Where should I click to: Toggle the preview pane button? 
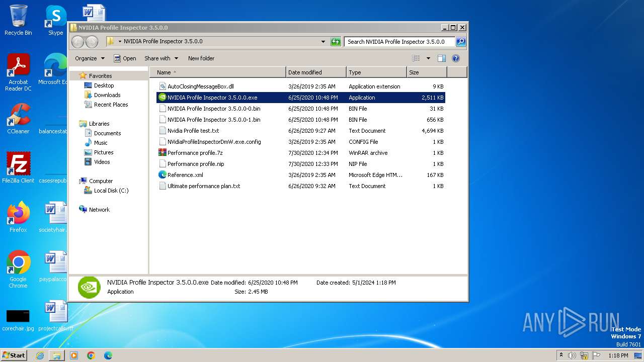441,58
